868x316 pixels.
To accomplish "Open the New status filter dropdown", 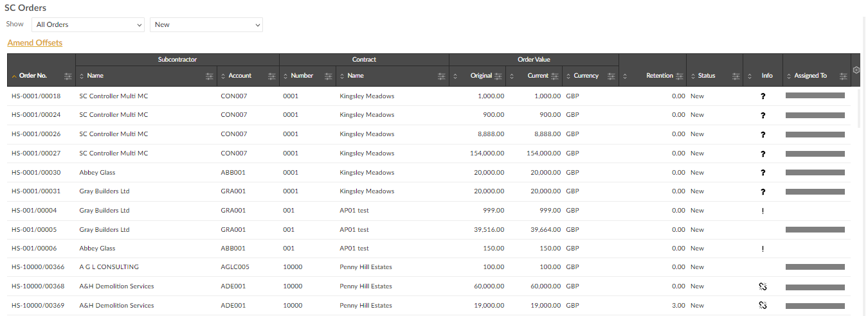I will pyautogui.click(x=206, y=24).
